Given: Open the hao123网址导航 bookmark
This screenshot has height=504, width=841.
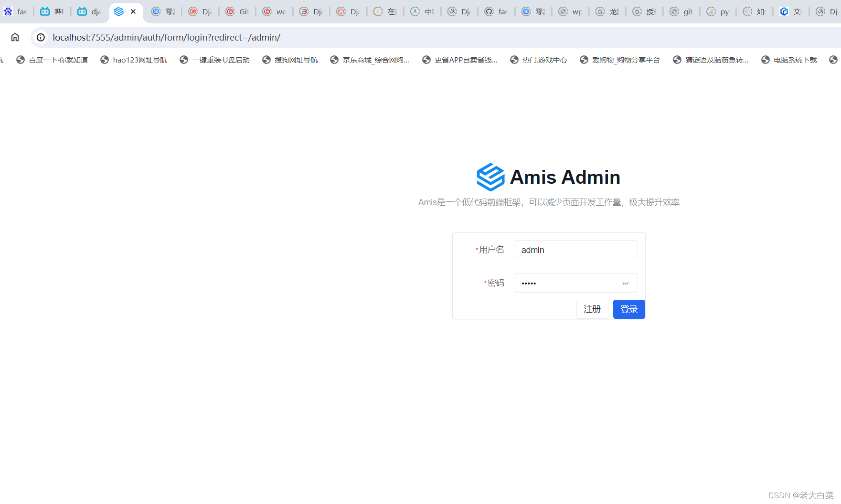Looking at the screenshot, I should click(134, 60).
